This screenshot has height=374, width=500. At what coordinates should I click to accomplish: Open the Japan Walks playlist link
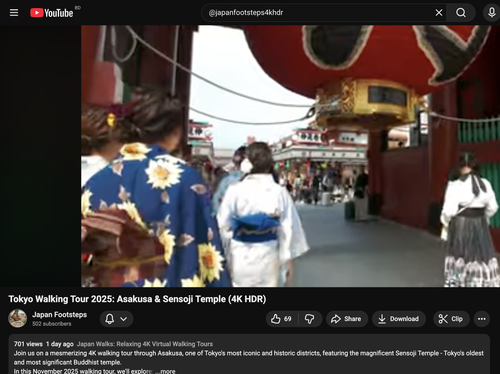pos(145,344)
